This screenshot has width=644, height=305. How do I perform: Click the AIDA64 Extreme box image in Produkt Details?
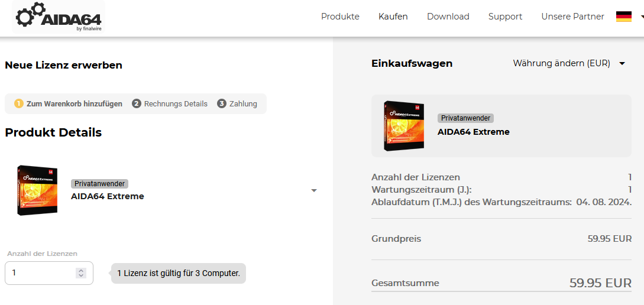coord(37,190)
